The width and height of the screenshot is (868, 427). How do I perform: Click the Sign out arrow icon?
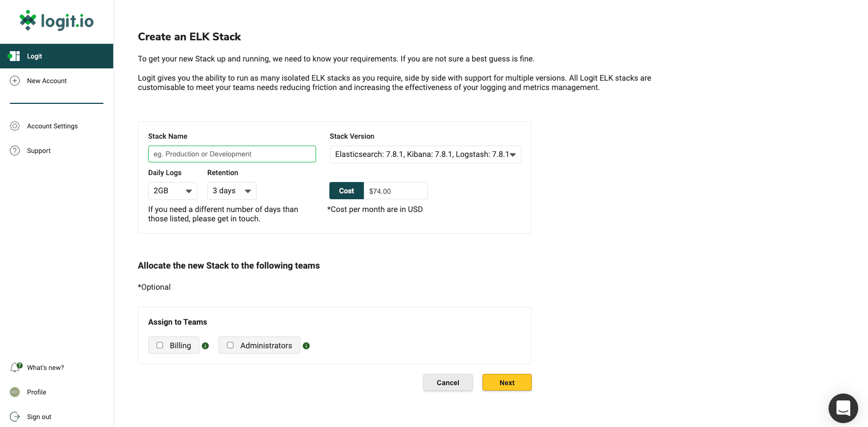(x=15, y=417)
